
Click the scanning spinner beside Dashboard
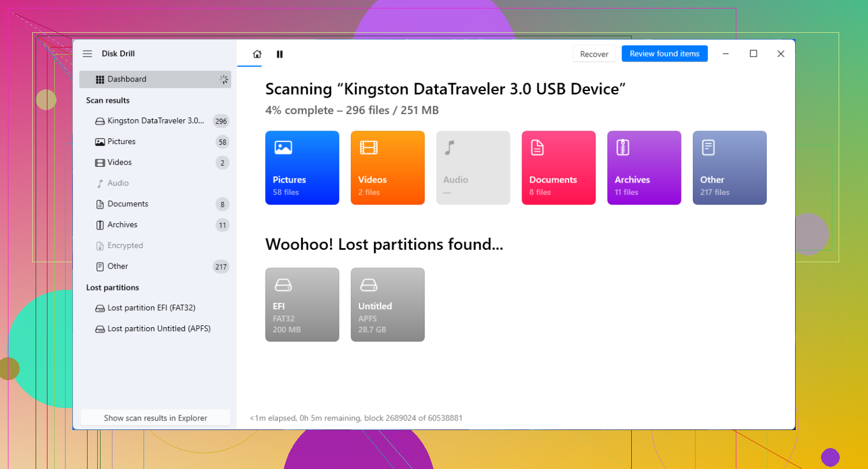[224, 80]
